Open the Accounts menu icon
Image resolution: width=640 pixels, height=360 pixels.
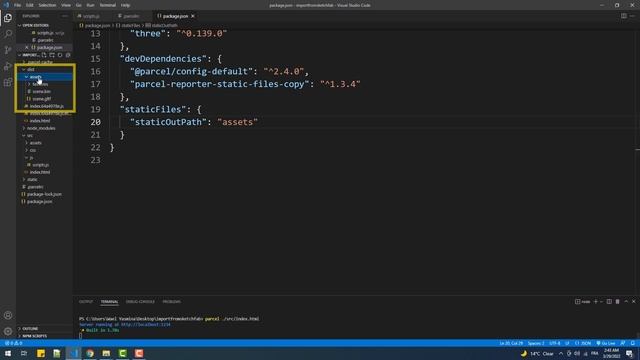[x=8, y=315]
